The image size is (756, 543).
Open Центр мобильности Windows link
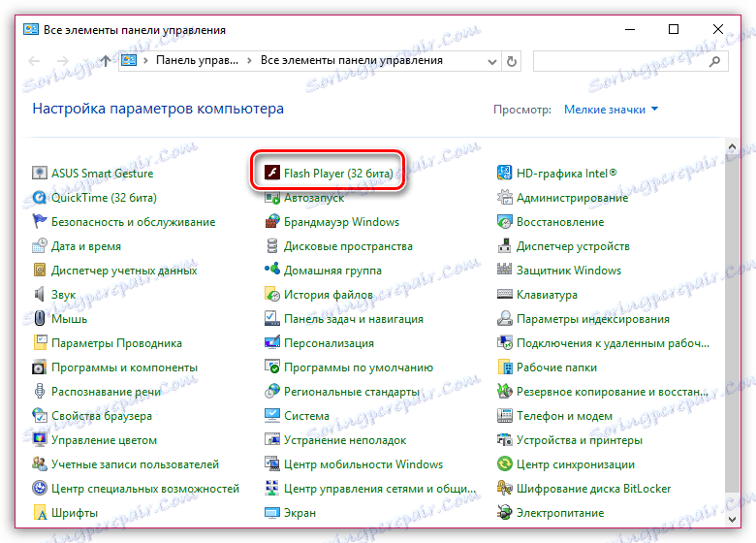(x=363, y=464)
